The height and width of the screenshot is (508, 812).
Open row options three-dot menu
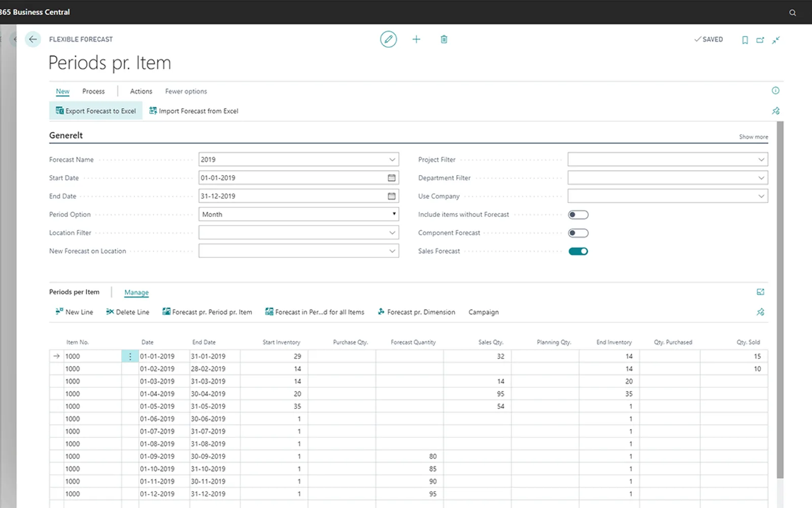pyautogui.click(x=130, y=356)
